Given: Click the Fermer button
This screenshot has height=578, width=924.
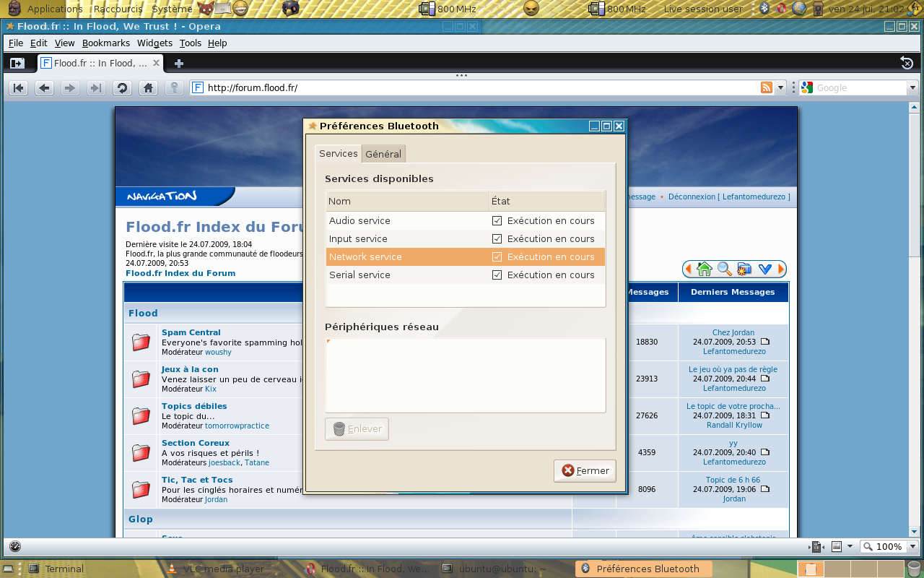Looking at the screenshot, I should [x=585, y=470].
